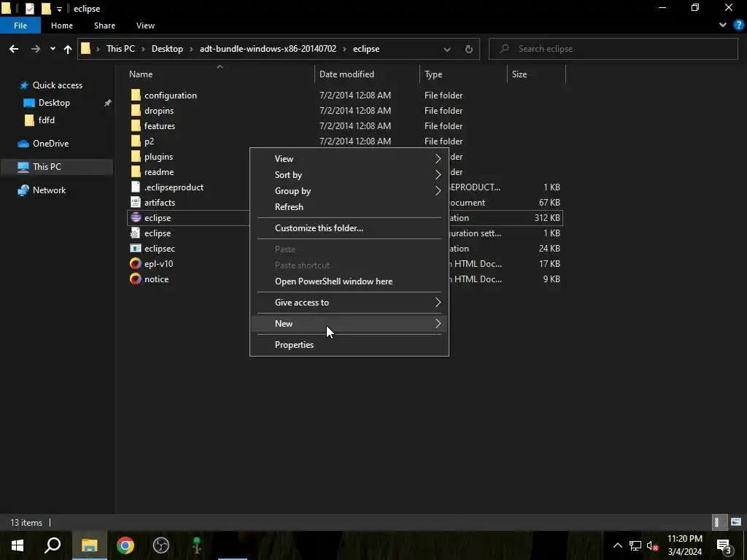Select the notice HTML document icon

pyautogui.click(x=136, y=279)
